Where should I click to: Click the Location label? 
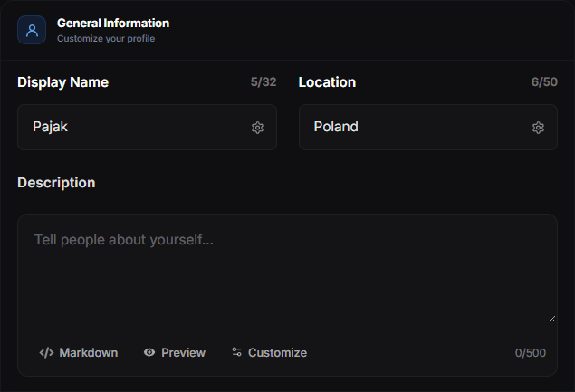pos(327,82)
